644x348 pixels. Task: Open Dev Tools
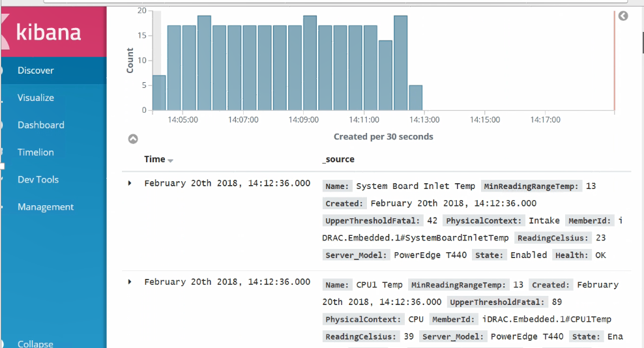tap(38, 180)
